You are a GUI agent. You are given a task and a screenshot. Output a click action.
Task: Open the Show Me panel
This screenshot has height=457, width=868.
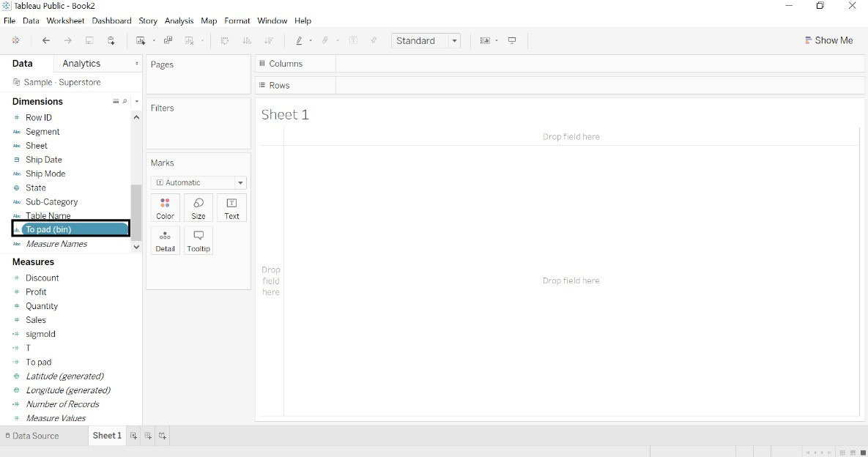(x=828, y=40)
